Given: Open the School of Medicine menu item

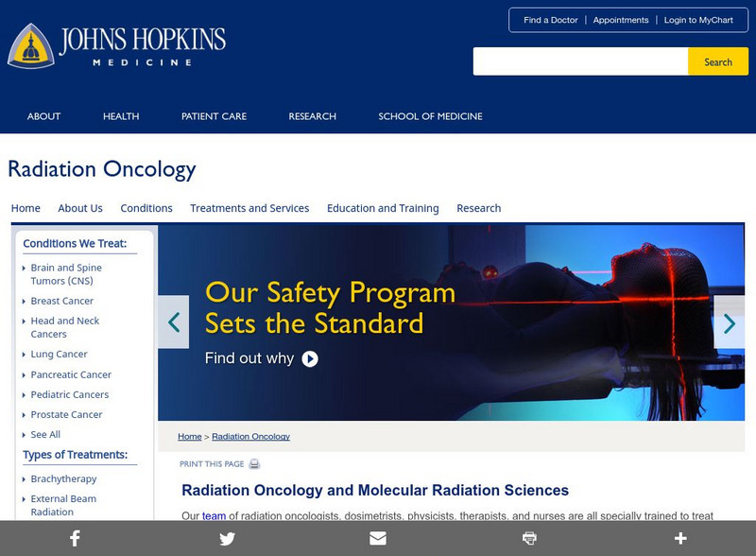Looking at the screenshot, I should 430,116.
